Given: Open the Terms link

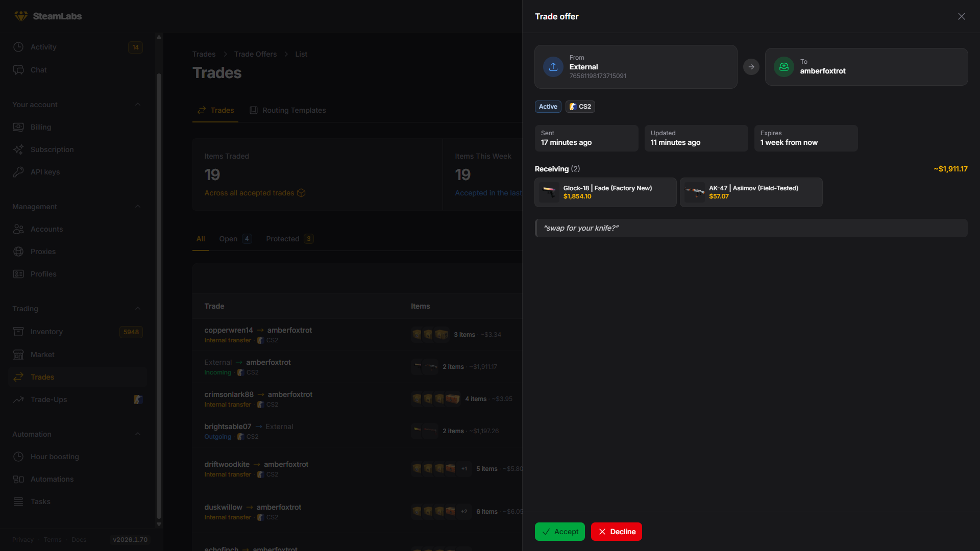Looking at the screenshot, I should [x=53, y=540].
